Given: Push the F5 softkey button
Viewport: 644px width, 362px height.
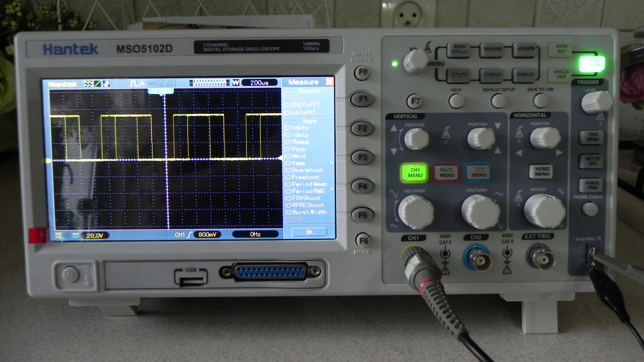Looking at the screenshot, I should tap(363, 215).
